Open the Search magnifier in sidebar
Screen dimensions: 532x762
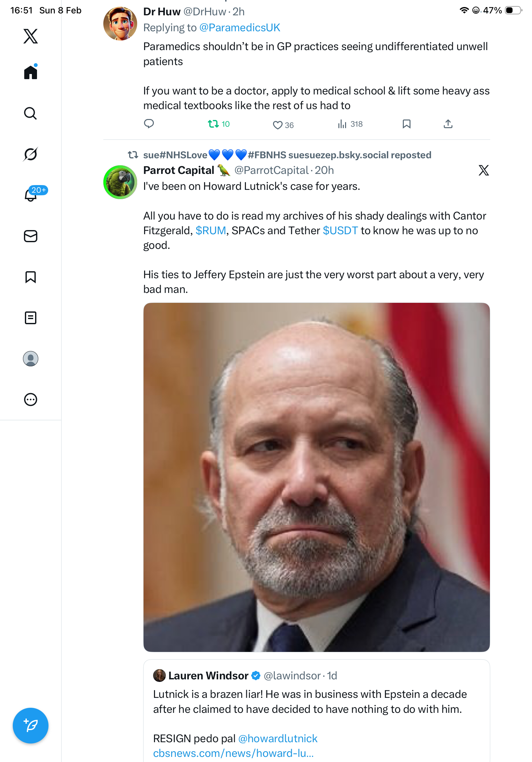pos(31,113)
